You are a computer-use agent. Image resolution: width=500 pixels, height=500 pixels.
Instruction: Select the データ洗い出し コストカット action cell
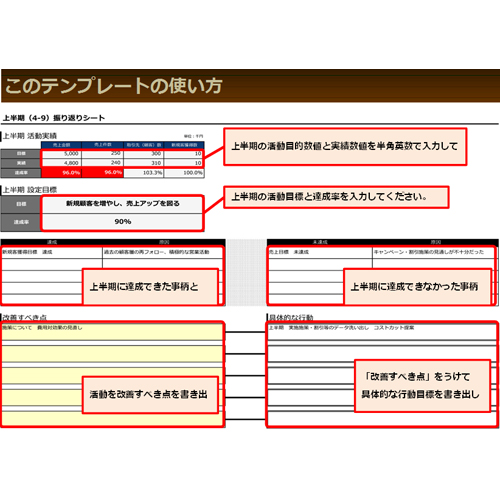[x=382, y=331]
